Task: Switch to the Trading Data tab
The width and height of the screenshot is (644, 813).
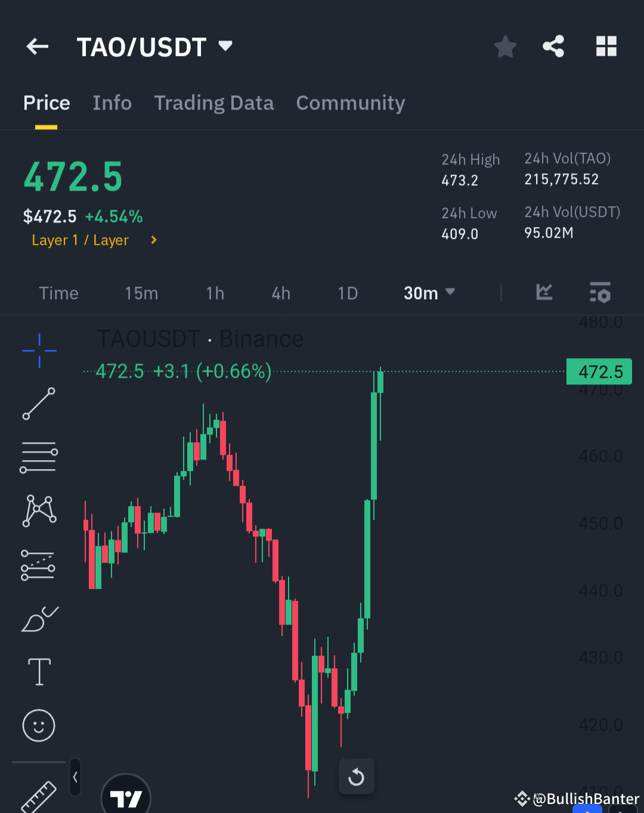Action: pyautogui.click(x=214, y=103)
